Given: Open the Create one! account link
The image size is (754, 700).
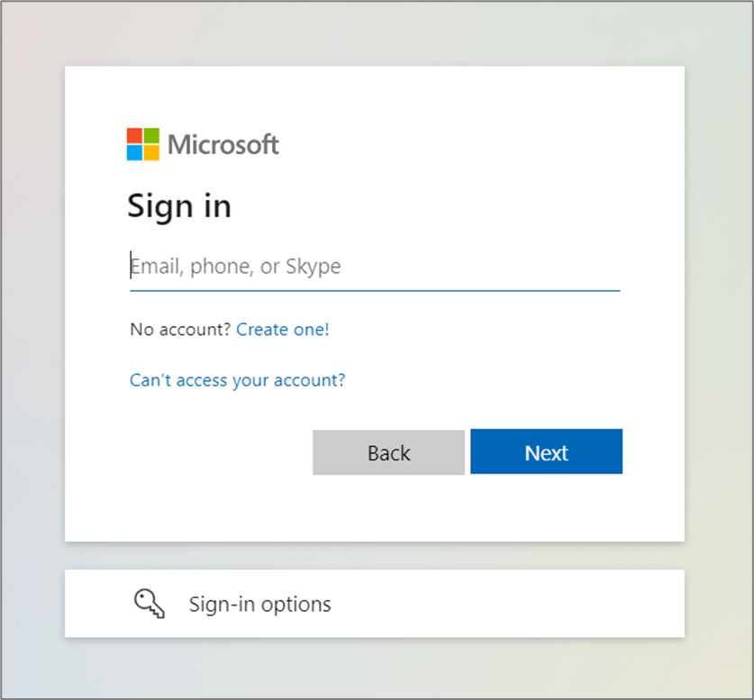Looking at the screenshot, I should point(282,330).
